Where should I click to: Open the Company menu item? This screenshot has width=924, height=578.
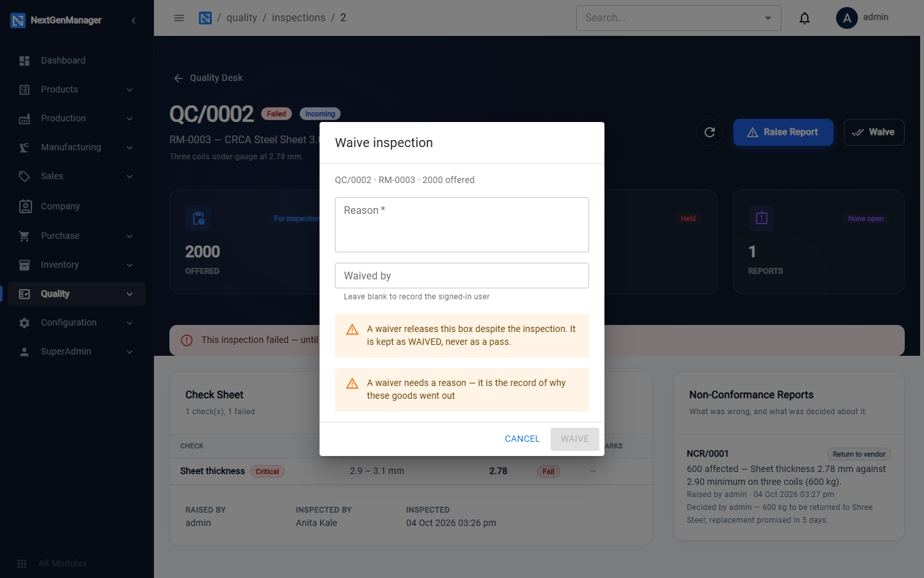[77, 206]
